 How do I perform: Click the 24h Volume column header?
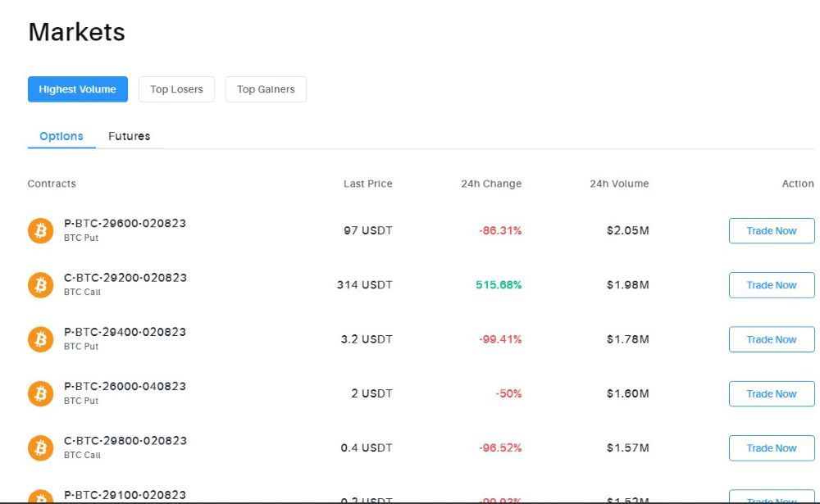point(619,184)
